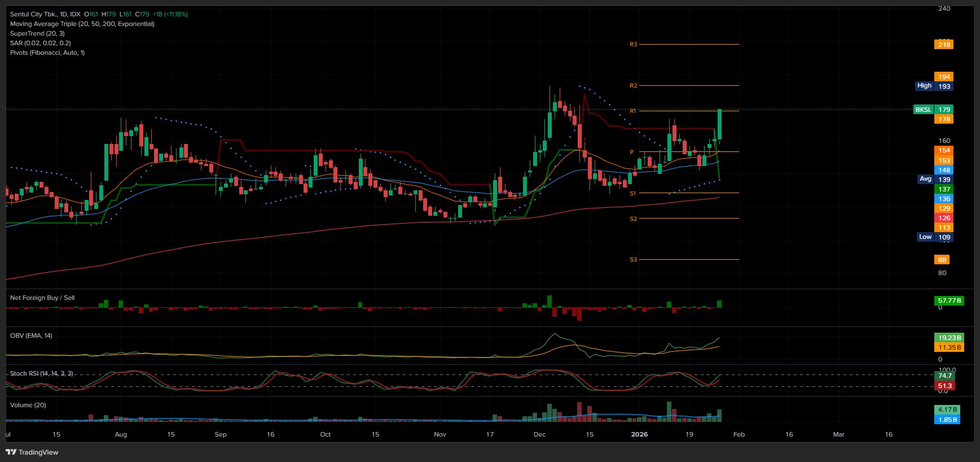Click the R2 pivot level label
Screen dimensions: 980x462
[633, 86]
